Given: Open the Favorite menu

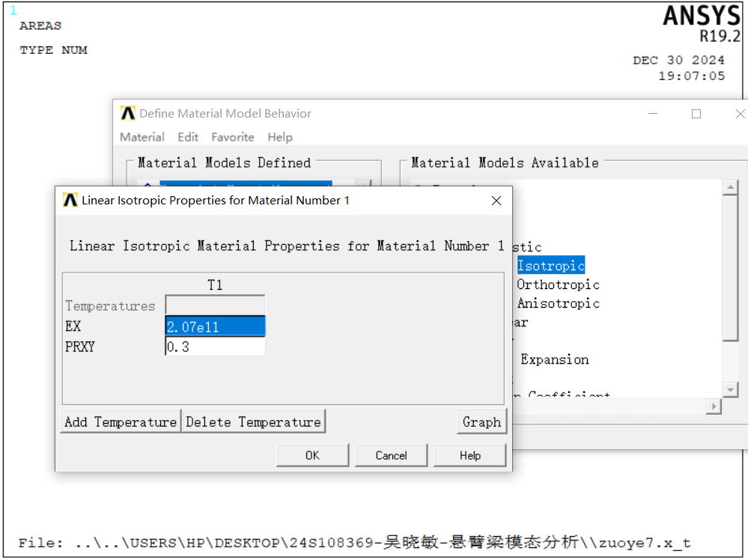Looking at the screenshot, I should (233, 137).
